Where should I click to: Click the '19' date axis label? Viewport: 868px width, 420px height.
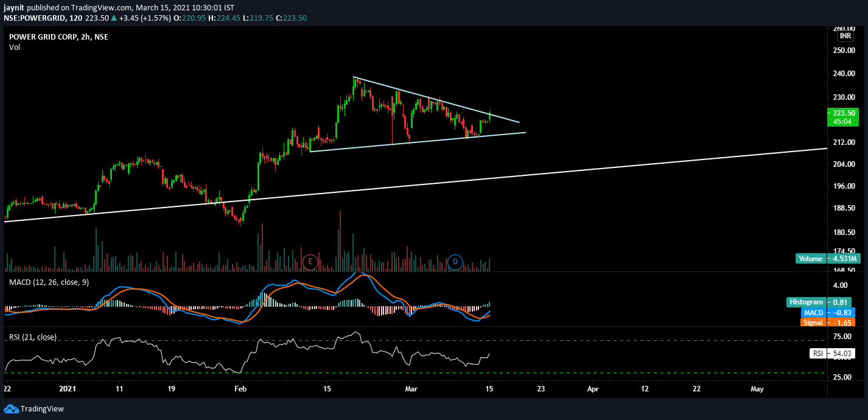[171, 388]
